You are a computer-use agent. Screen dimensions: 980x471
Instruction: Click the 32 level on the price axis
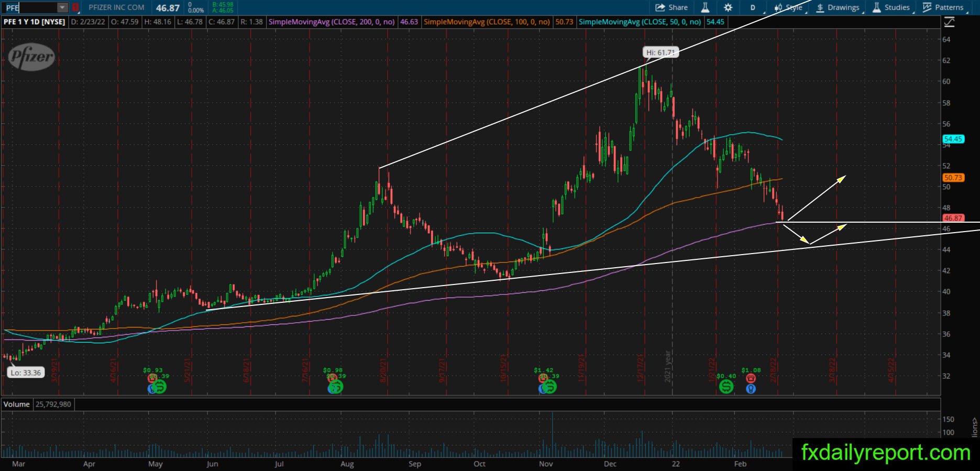[x=946, y=376]
